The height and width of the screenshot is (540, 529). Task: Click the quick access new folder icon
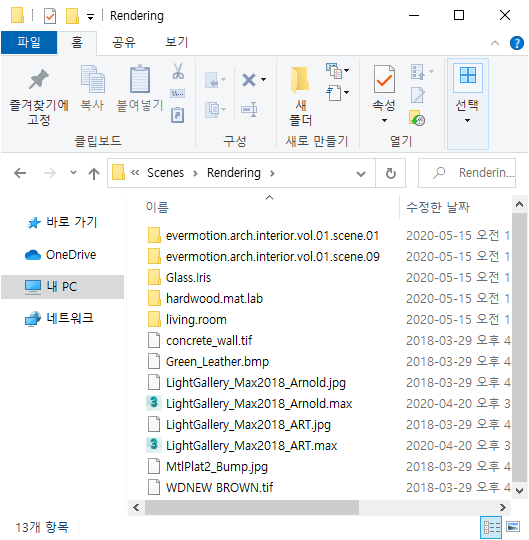(x=72, y=16)
